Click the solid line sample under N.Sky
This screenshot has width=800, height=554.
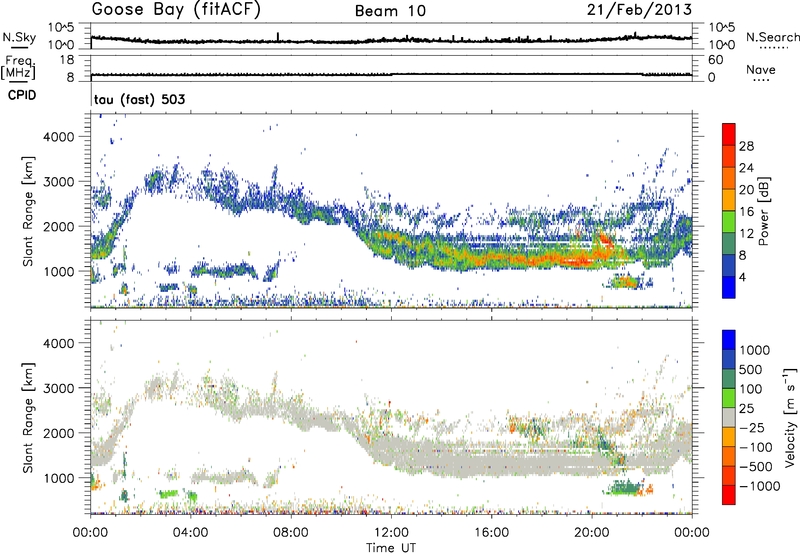pos(20,47)
